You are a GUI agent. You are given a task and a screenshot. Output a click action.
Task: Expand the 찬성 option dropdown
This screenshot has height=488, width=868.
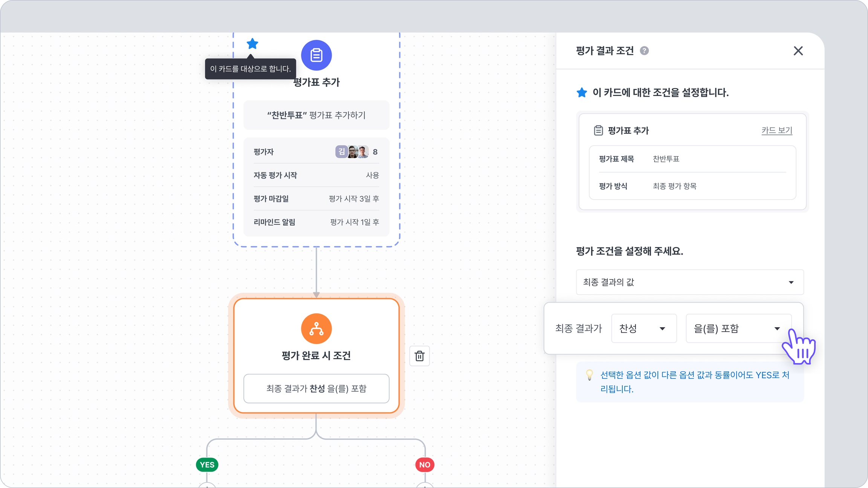[643, 328]
